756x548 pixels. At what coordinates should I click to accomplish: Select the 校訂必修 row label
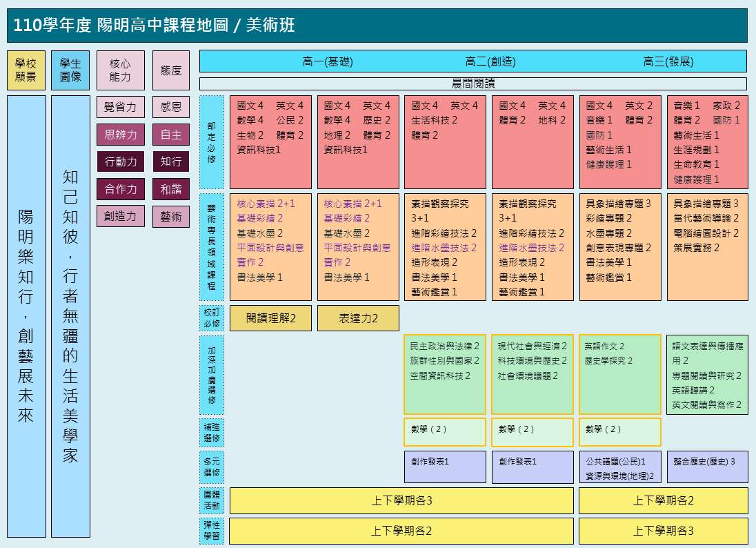[x=212, y=318]
